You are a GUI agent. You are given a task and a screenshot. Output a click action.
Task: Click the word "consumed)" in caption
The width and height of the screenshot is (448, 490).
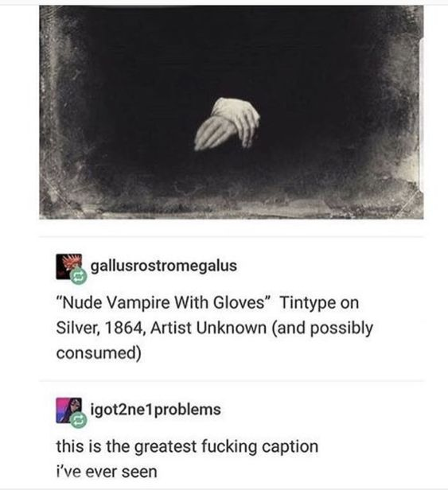[x=99, y=353]
